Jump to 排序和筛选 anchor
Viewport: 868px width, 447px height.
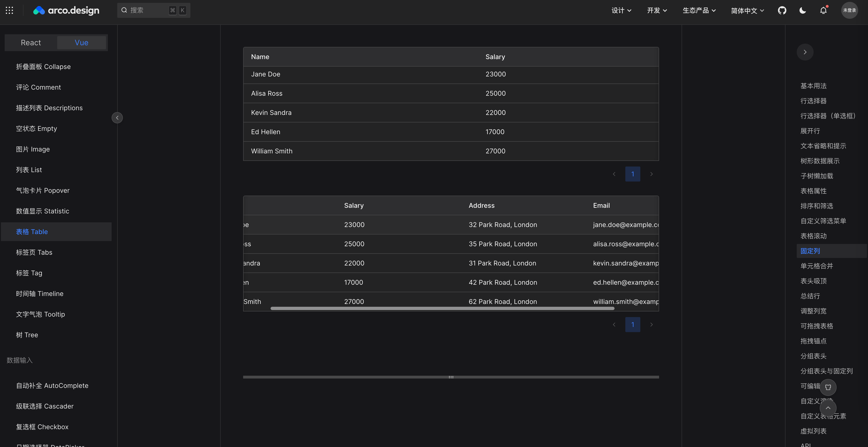816,206
